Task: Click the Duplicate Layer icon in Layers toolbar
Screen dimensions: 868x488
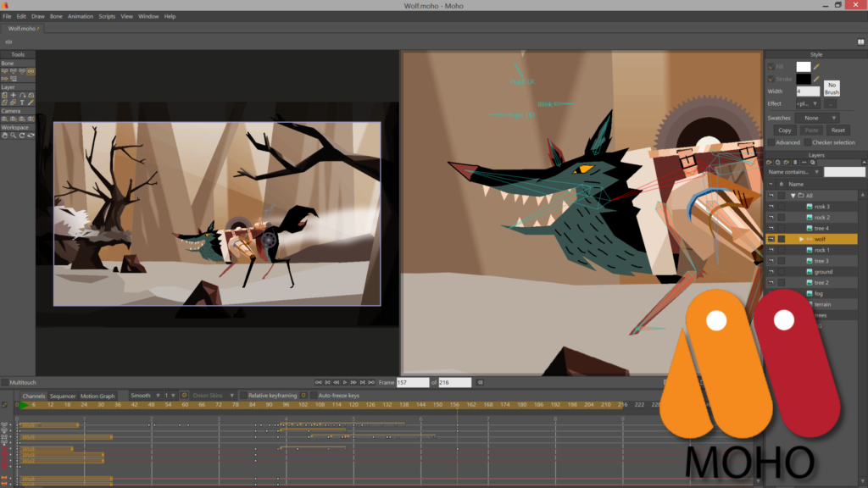Action: [x=778, y=163]
